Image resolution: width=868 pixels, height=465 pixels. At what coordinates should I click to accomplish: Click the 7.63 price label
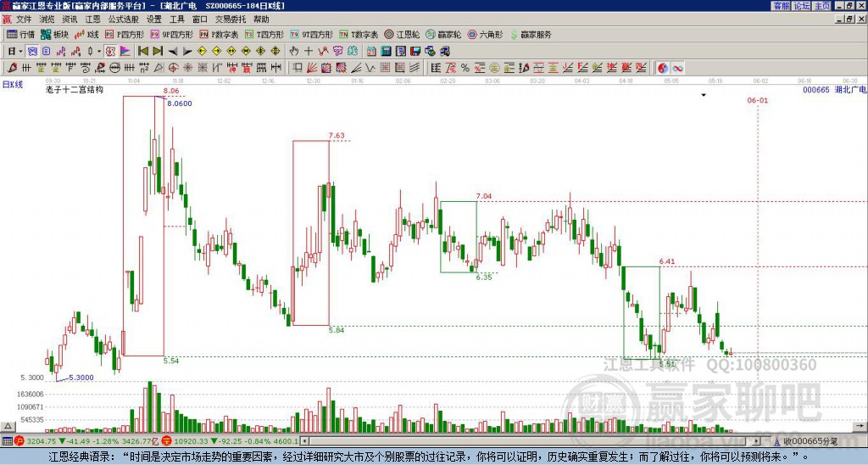(x=337, y=135)
